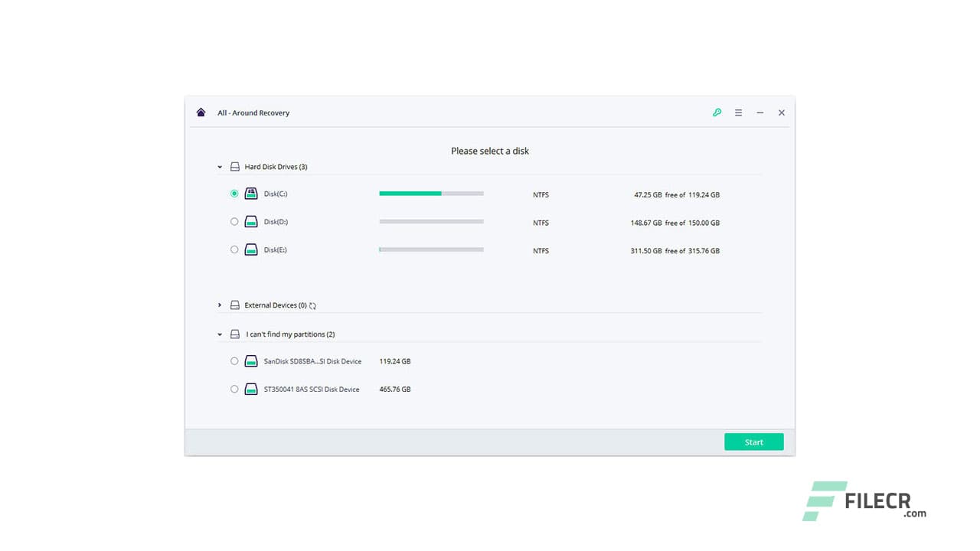Collapse the Hard Disk Drives section
The width and height of the screenshot is (980, 551).
point(220,166)
